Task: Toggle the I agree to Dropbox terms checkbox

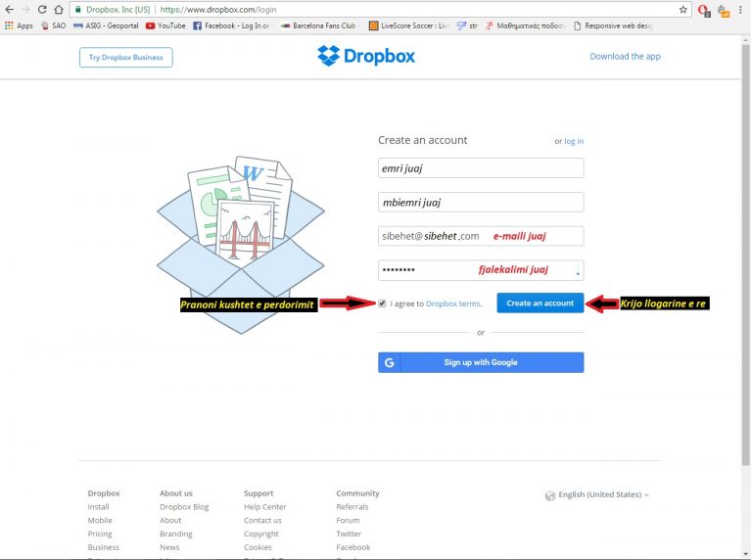Action: [382, 303]
